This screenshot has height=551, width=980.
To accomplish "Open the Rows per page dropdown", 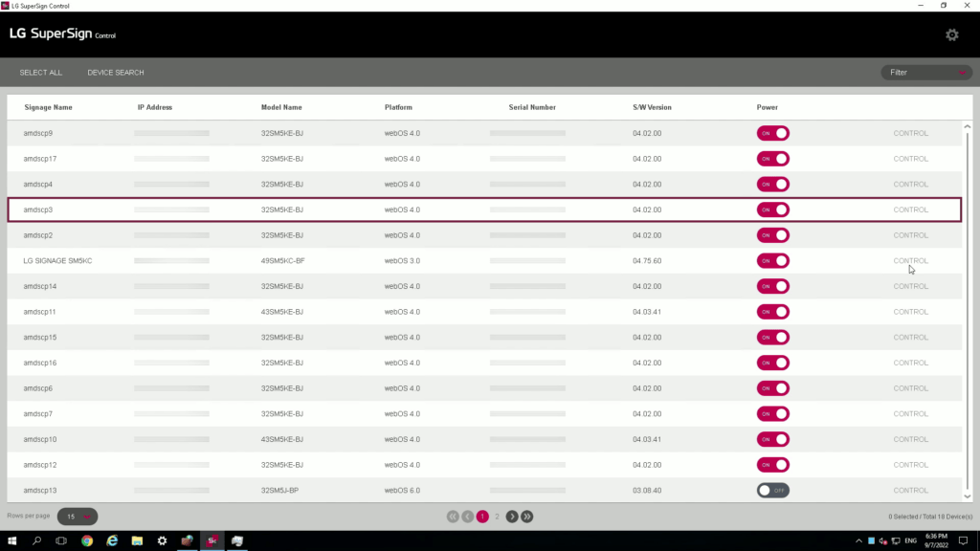I will [77, 516].
